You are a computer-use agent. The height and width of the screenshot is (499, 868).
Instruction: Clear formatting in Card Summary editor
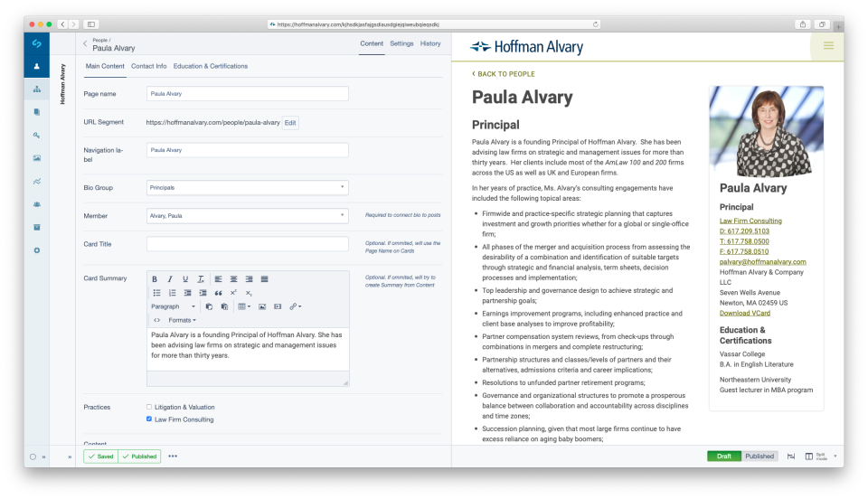pyautogui.click(x=201, y=279)
